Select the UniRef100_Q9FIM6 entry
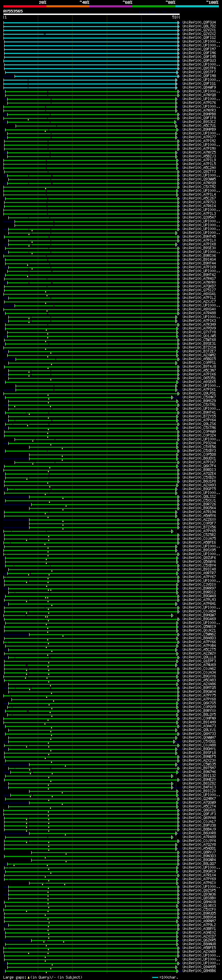This screenshot has height=980, width=222. pos(199,53)
